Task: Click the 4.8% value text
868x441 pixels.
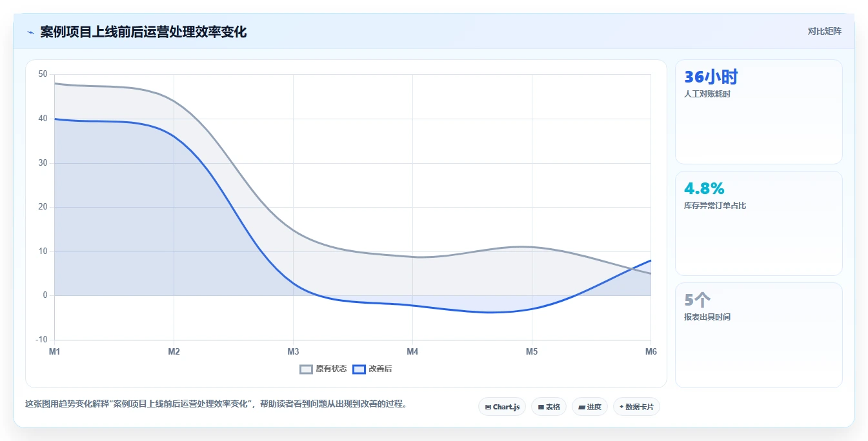Action: 704,188
